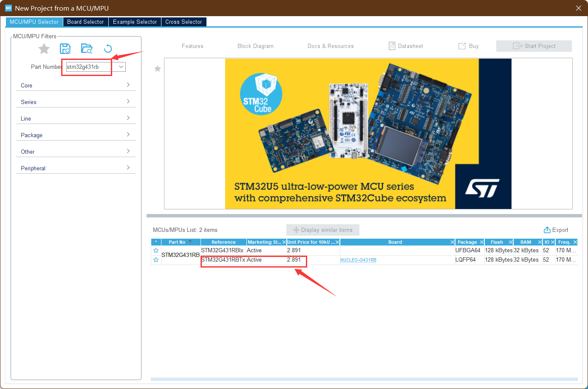Save the current MCU search filter

point(65,48)
